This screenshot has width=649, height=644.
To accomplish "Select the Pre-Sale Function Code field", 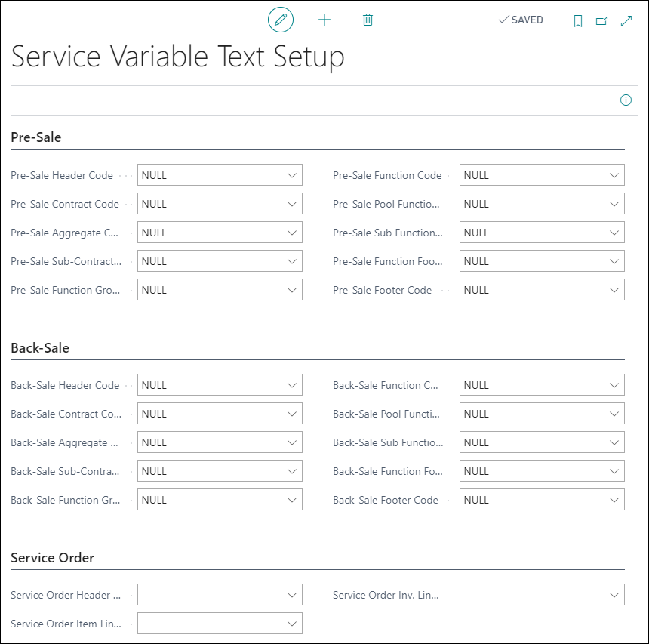I will tap(542, 175).
